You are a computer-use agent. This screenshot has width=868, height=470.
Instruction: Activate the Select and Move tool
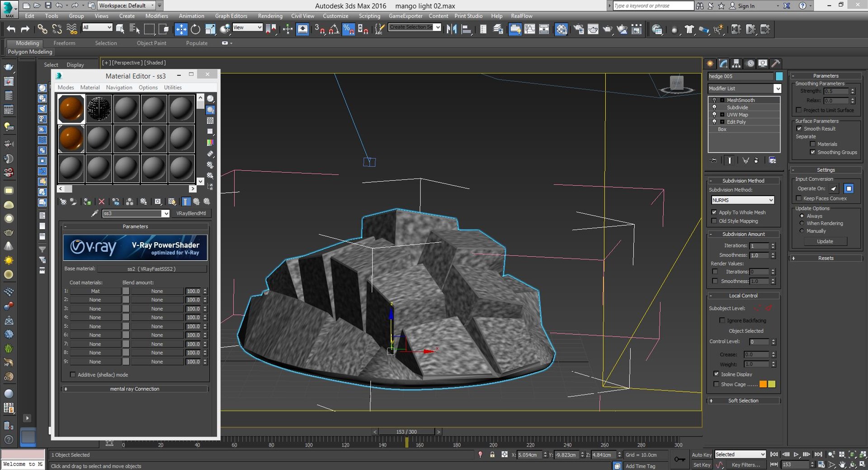(181, 29)
